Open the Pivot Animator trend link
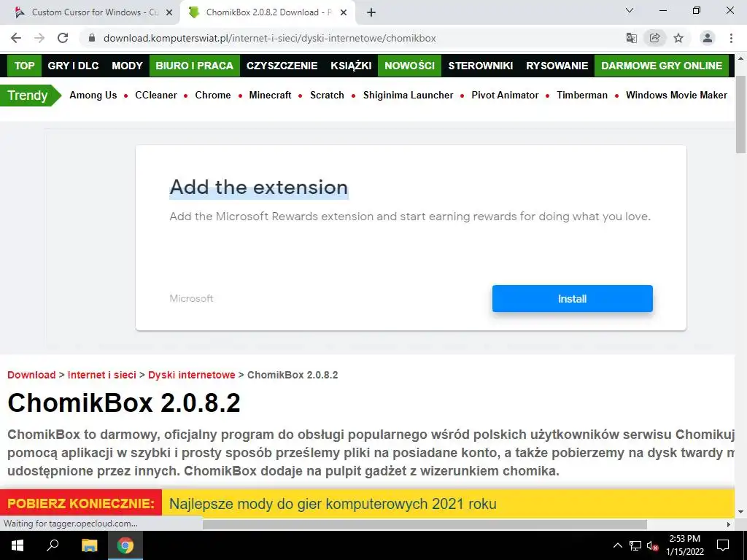Screen dimensions: 747x560 pyautogui.click(x=505, y=96)
